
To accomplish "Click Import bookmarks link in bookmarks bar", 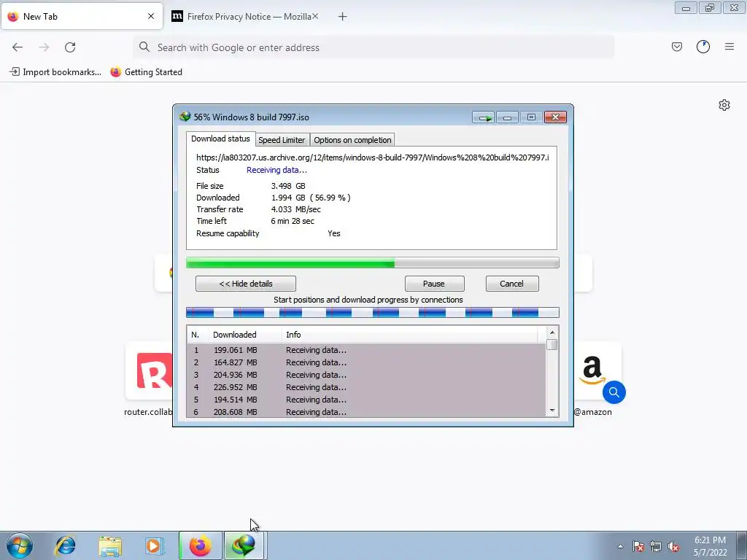I will pyautogui.click(x=55, y=72).
